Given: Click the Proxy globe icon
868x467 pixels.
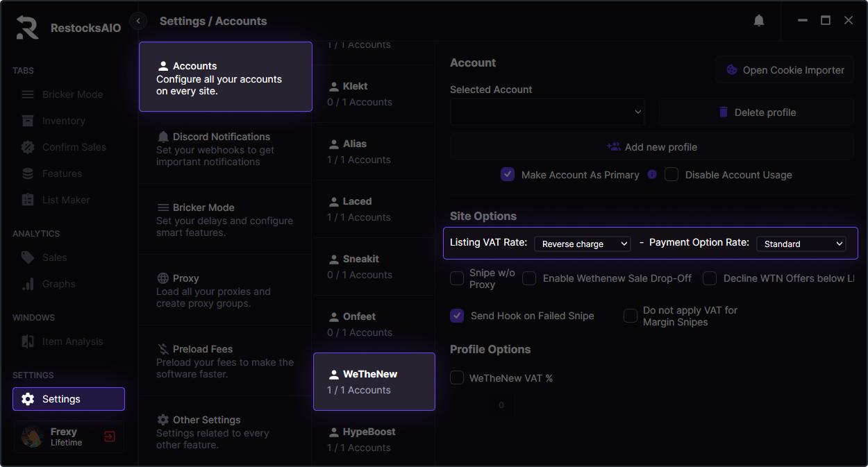Looking at the screenshot, I should click(x=163, y=278).
